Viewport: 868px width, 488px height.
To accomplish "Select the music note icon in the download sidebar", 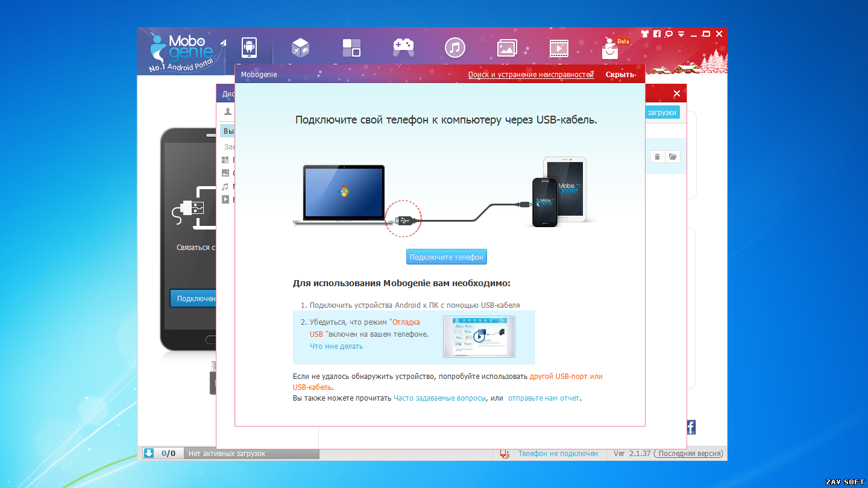I will coord(225,186).
